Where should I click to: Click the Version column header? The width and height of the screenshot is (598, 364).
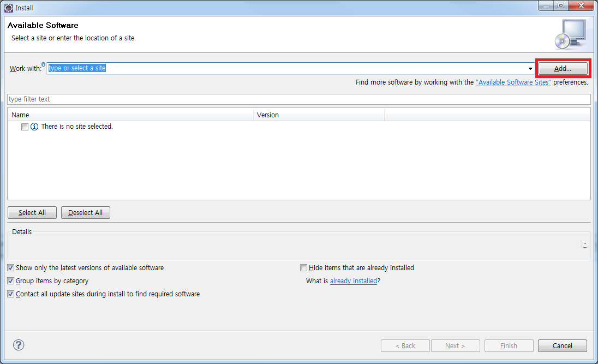pos(319,115)
